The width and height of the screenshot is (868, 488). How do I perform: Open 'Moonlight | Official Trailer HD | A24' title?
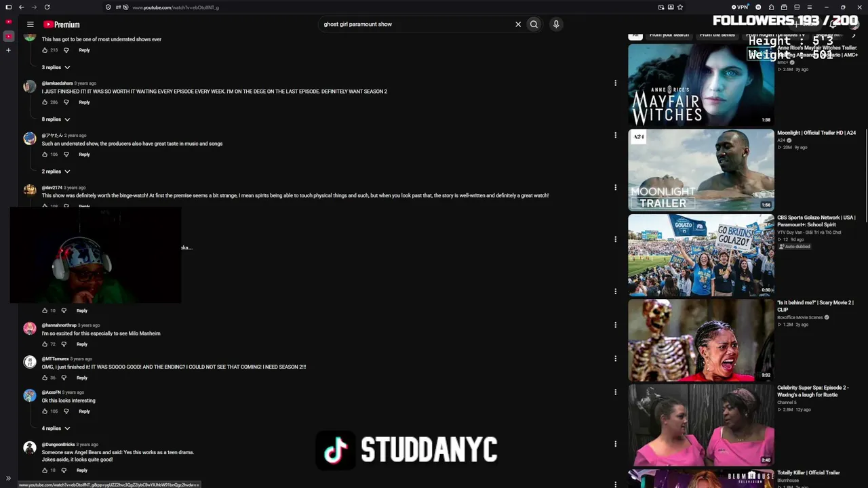coord(816,133)
